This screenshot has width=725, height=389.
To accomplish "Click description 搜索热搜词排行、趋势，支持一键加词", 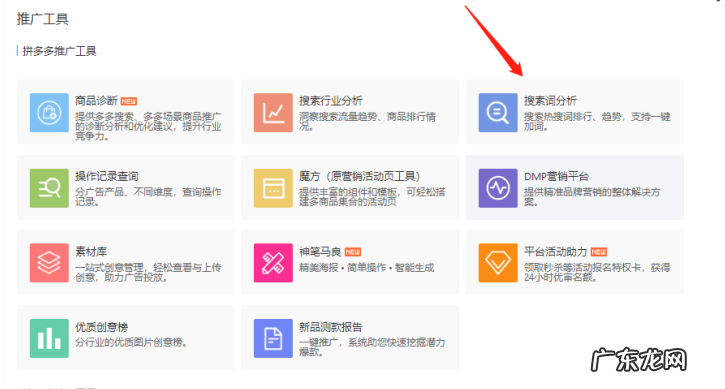I will click(x=597, y=121).
